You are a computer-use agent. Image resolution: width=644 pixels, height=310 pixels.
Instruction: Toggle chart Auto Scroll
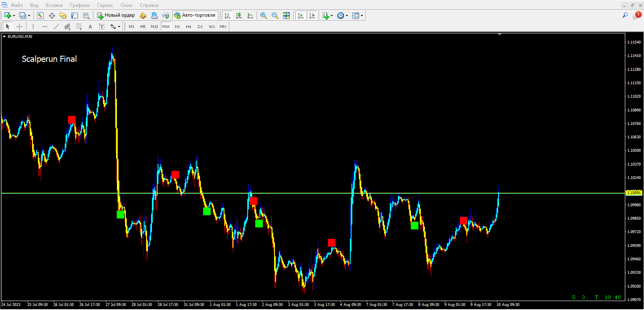[x=301, y=15]
